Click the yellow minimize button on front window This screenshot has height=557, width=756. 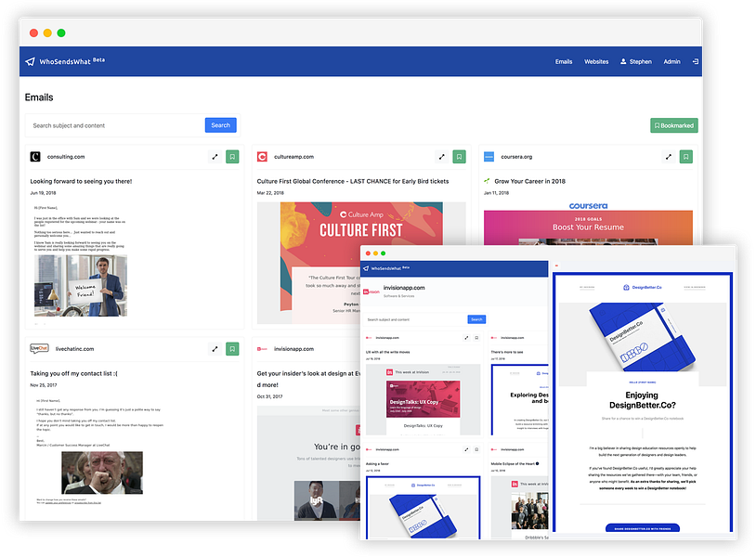point(375,253)
